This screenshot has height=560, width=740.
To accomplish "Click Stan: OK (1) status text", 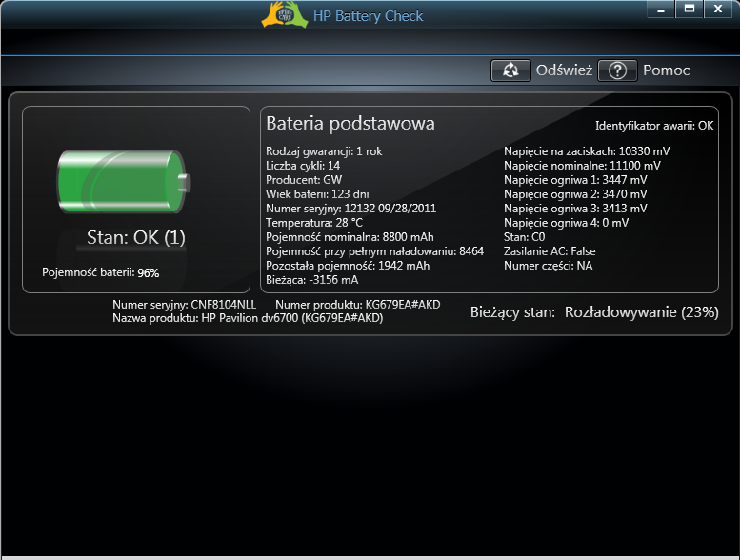I will click(136, 237).
